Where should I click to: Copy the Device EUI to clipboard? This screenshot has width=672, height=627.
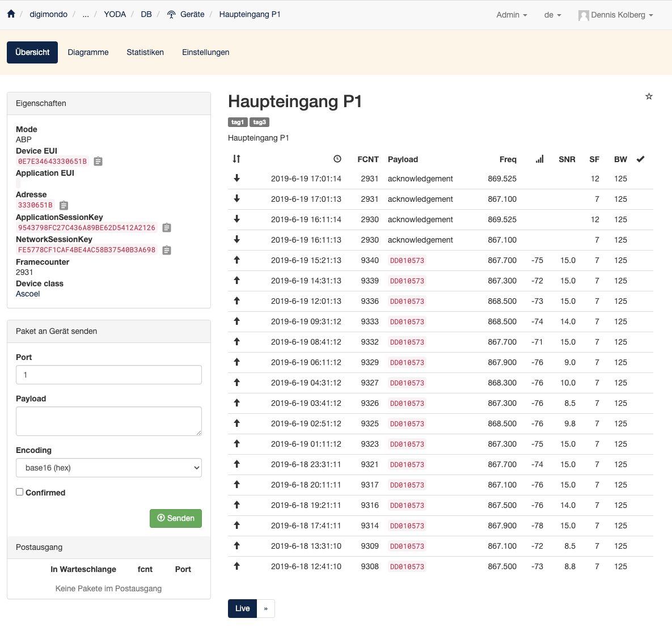coord(98,162)
